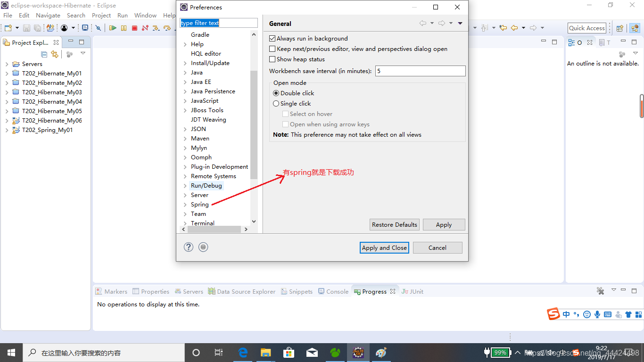Select Run/Debug in preferences tree
The width and height of the screenshot is (644, 362).
(206, 186)
